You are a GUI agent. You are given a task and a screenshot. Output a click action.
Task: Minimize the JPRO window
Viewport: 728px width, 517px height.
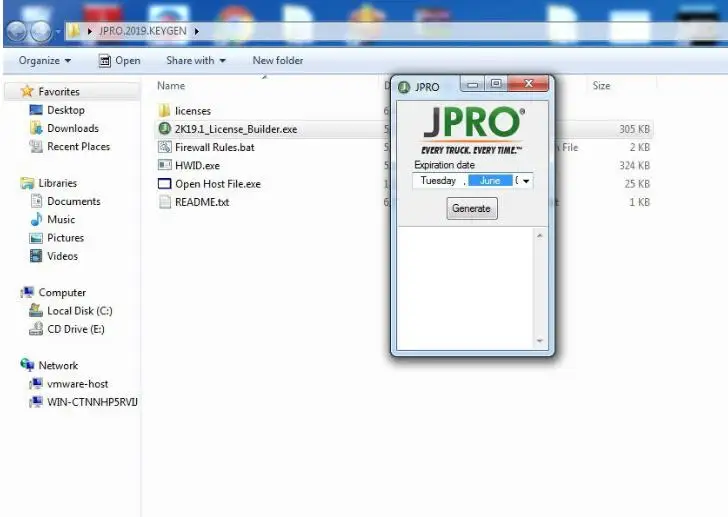click(x=473, y=84)
